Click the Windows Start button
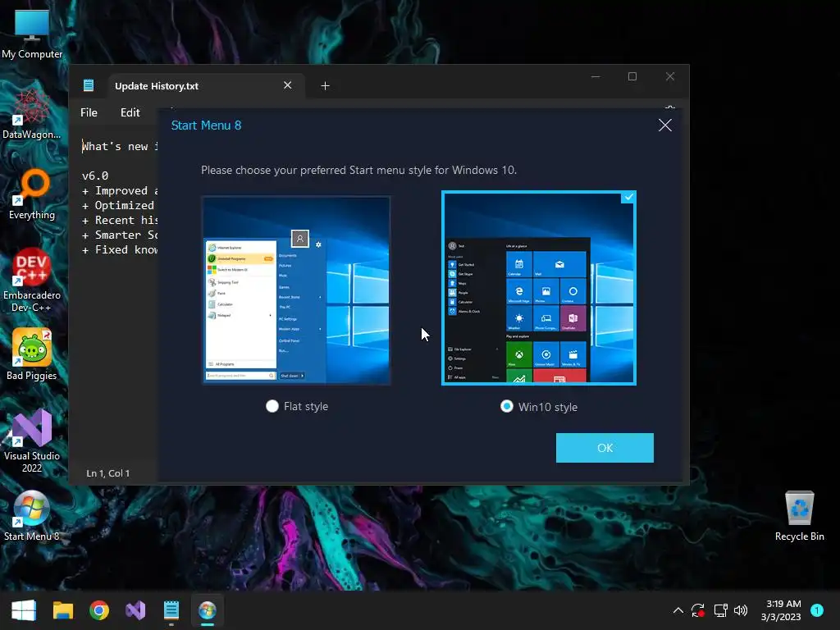This screenshot has width=840, height=630. point(24,610)
